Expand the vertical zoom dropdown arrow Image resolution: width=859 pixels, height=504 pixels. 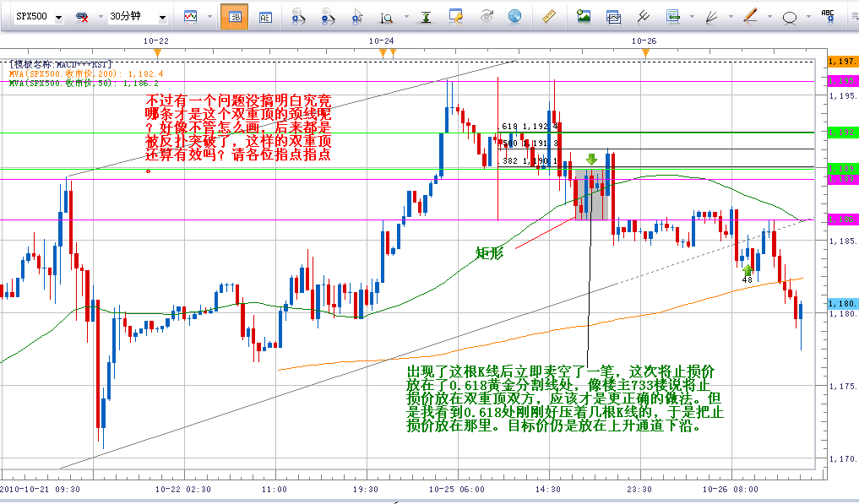click(406, 17)
